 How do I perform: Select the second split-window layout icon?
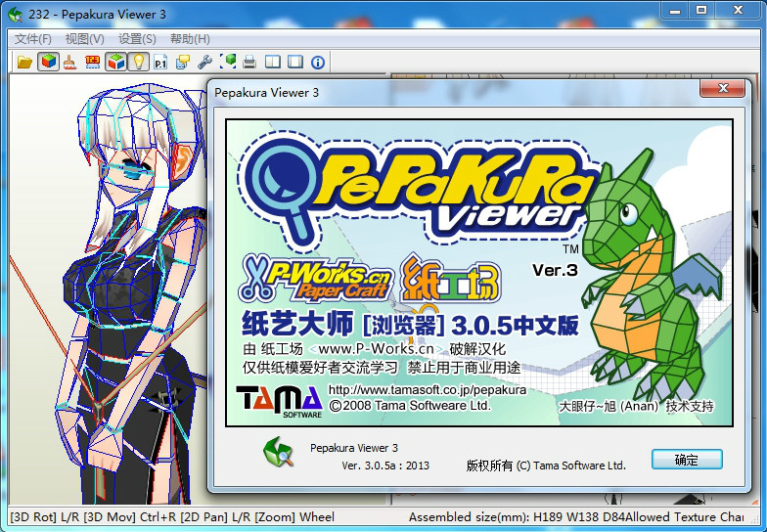[295, 63]
